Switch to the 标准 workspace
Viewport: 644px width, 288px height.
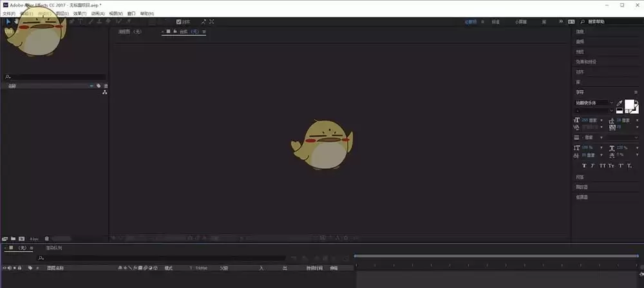[496, 22]
